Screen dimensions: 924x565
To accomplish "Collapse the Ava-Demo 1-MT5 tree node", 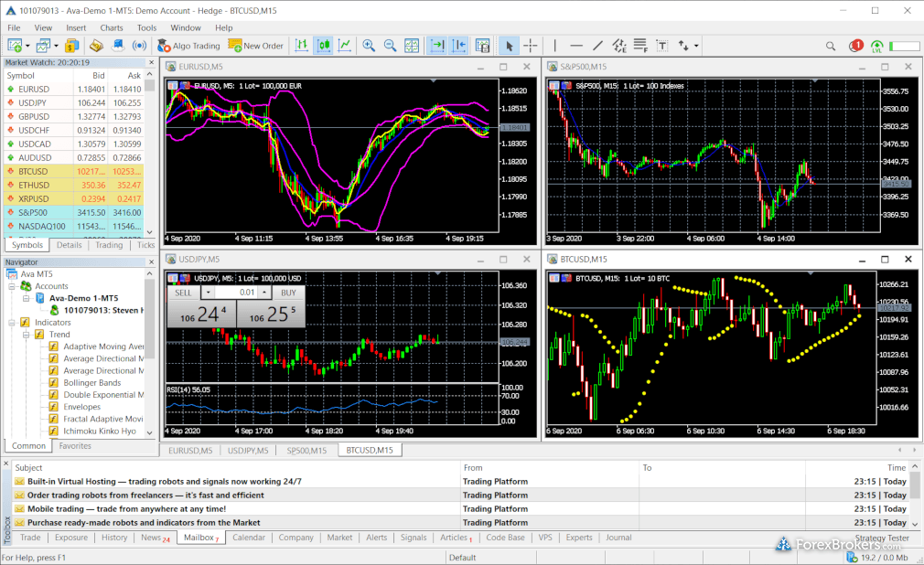I will click(26, 298).
